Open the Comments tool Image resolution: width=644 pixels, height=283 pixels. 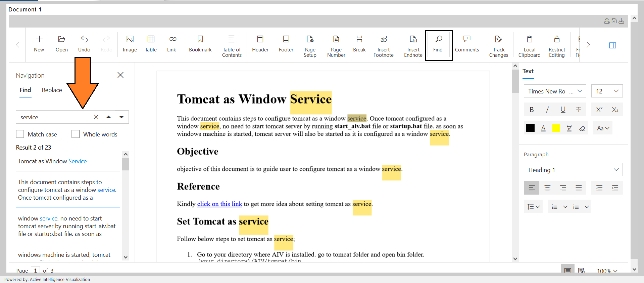[467, 44]
